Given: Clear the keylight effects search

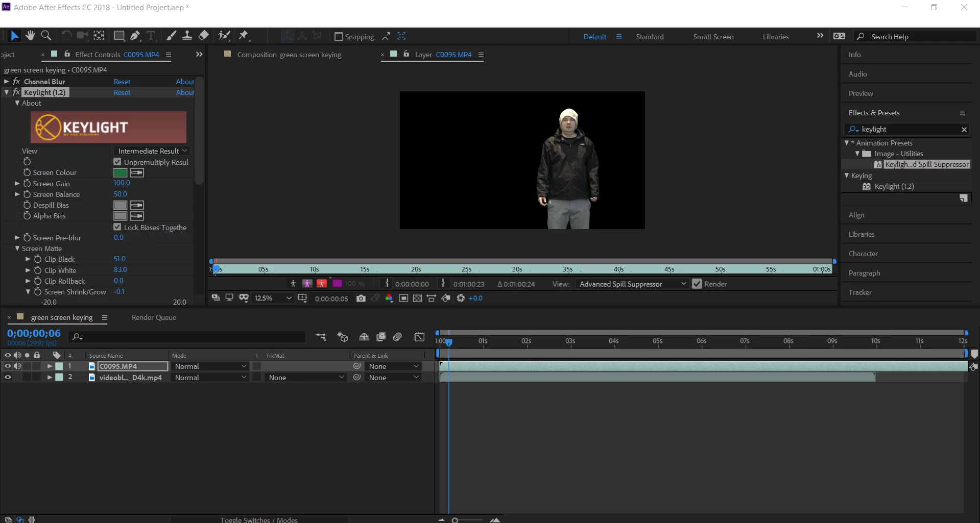Looking at the screenshot, I should pos(964,130).
